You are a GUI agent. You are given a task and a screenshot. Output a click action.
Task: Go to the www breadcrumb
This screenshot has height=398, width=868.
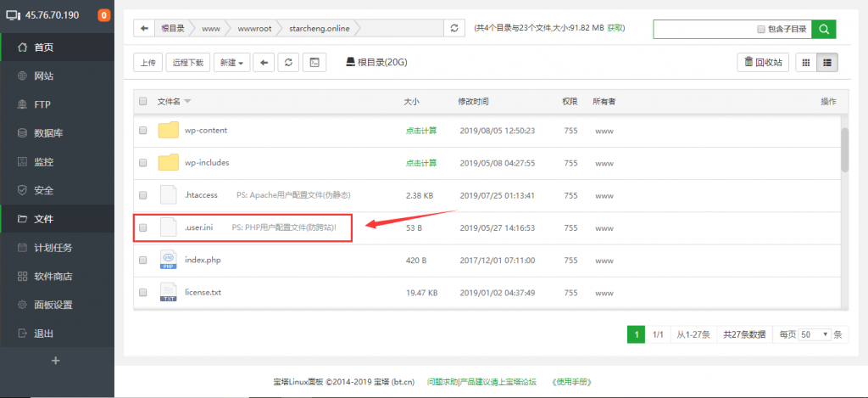tap(210, 28)
